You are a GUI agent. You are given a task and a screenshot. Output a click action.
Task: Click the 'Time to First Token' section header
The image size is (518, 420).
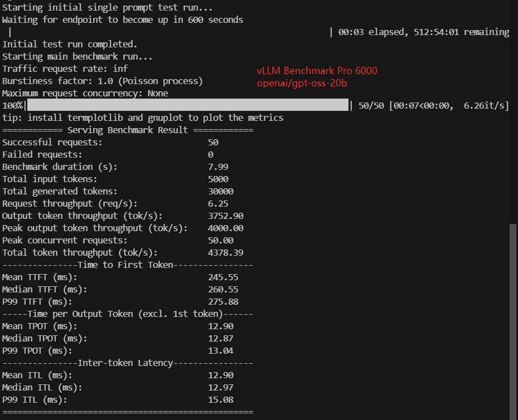125,265
